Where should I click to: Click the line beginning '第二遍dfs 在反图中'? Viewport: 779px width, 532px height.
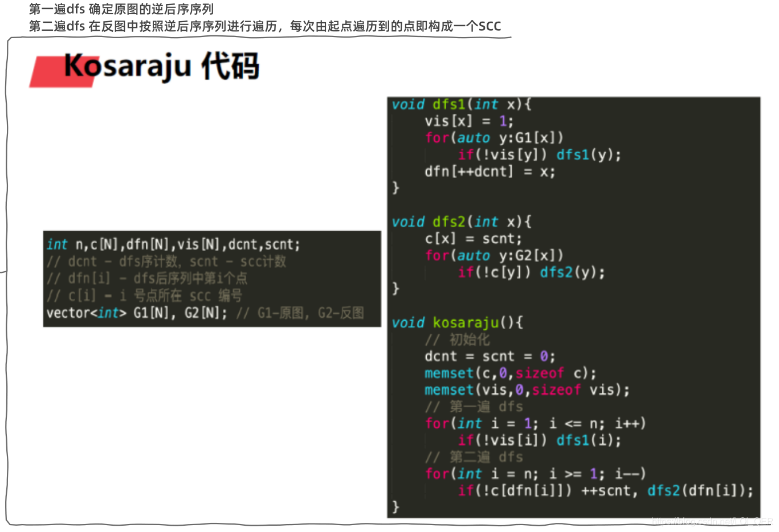pyautogui.click(x=265, y=26)
